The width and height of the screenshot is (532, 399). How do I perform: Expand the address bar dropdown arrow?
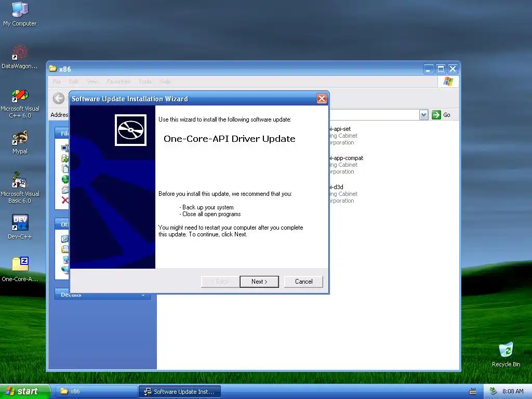(x=423, y=115)
